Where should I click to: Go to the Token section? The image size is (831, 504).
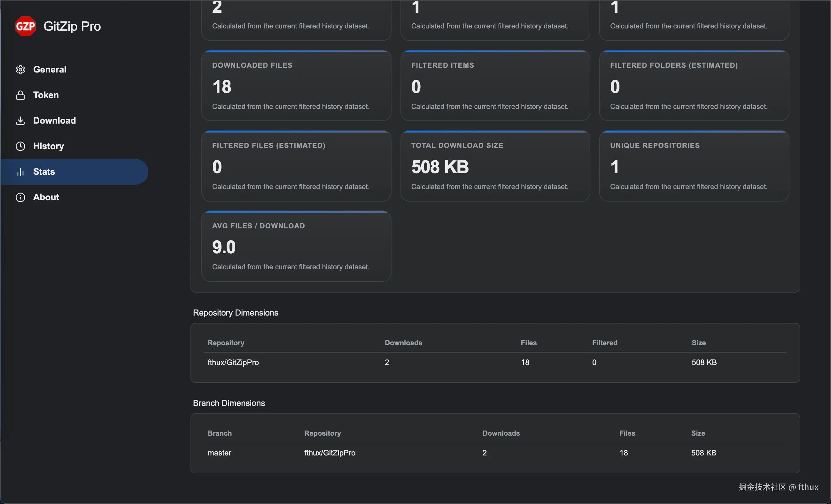coord(74,95)
